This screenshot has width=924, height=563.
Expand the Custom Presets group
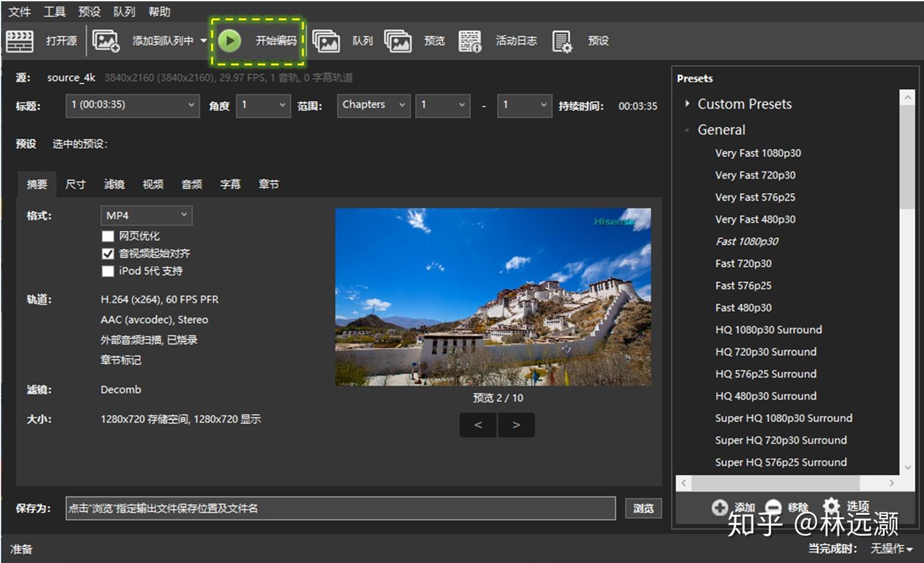687,104
